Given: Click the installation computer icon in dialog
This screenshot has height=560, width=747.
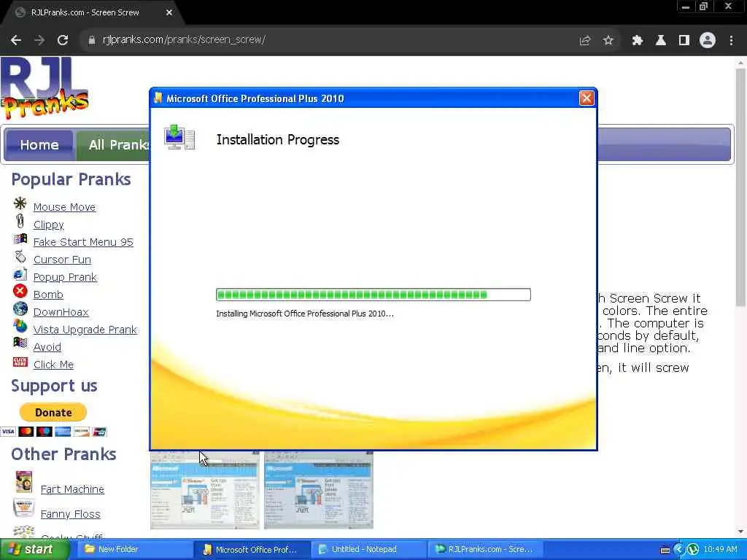Looking at the screenshot, I should point(179,138).
